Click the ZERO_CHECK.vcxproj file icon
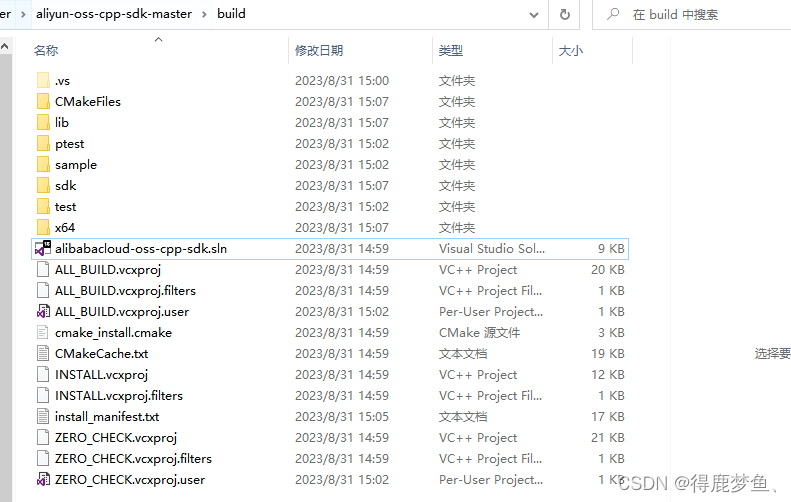This screenshot has width=791, height=502. pos(43,438)
